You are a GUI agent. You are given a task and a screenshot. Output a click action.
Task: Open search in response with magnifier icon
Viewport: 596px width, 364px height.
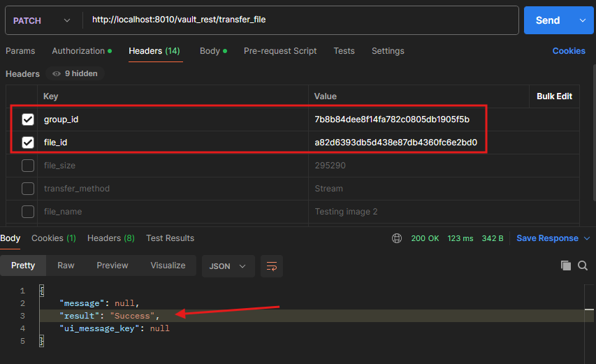582,265
